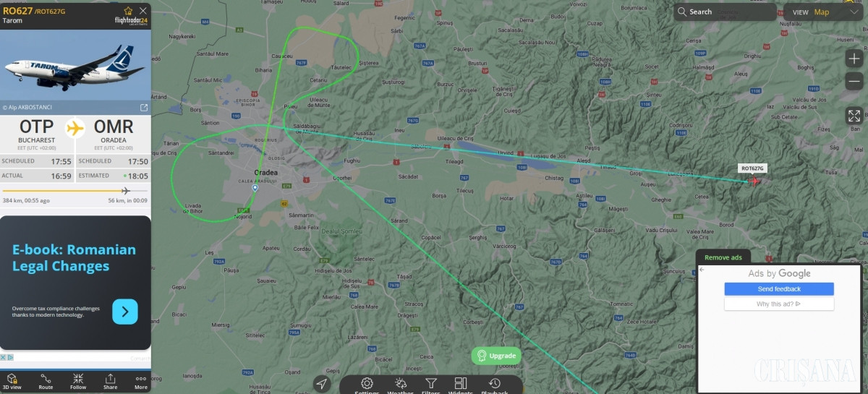Open the 3D view of the flight
Screen dimensions: 868x394
click(x=13, y=381)
